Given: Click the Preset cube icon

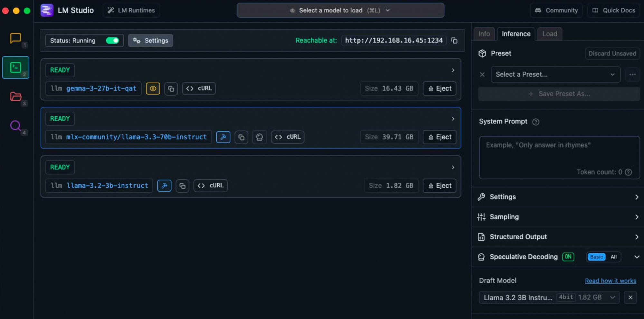Looking at the screenshot, I should 482,53.
